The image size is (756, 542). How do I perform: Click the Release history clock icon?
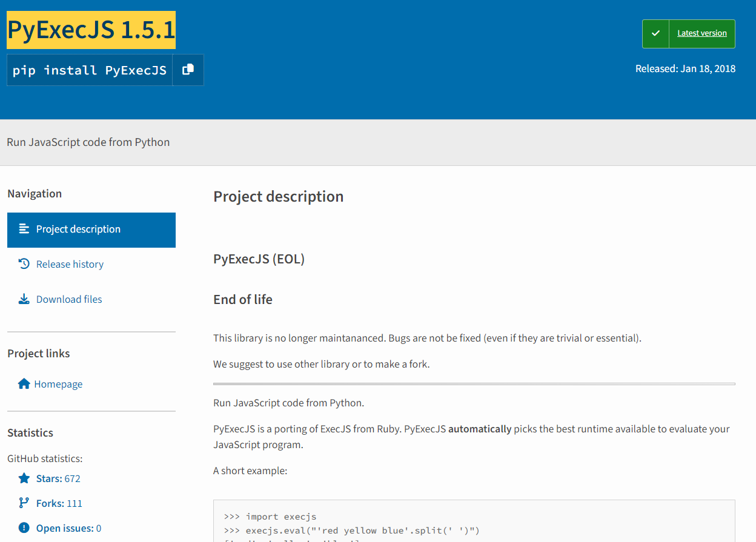[23, 264]
